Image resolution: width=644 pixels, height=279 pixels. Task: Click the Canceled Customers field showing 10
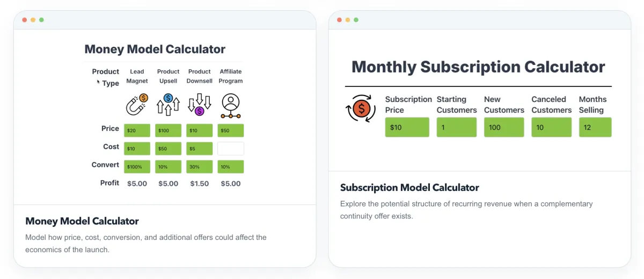click(x=552, y=127)
